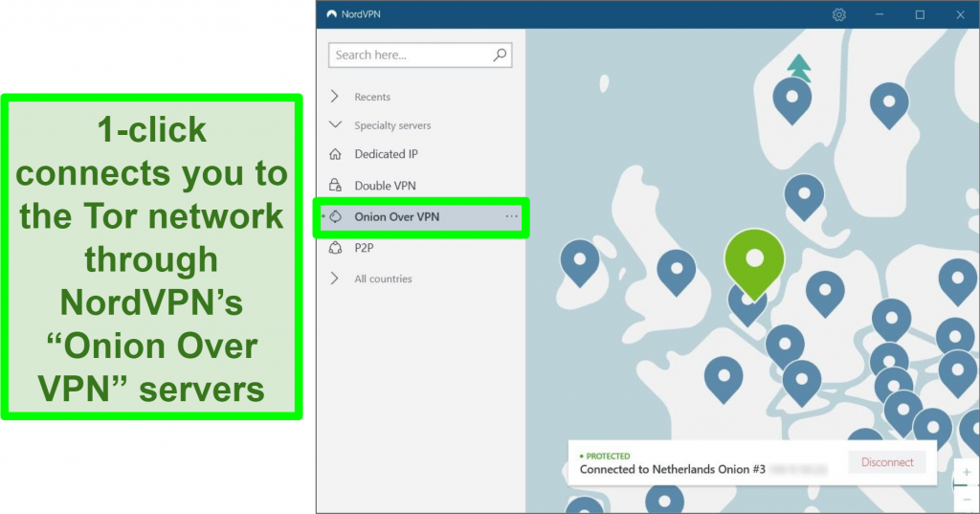Screen dimensions: 980x514
Task: Collapse the Specialty servers section
Action: 335,125
